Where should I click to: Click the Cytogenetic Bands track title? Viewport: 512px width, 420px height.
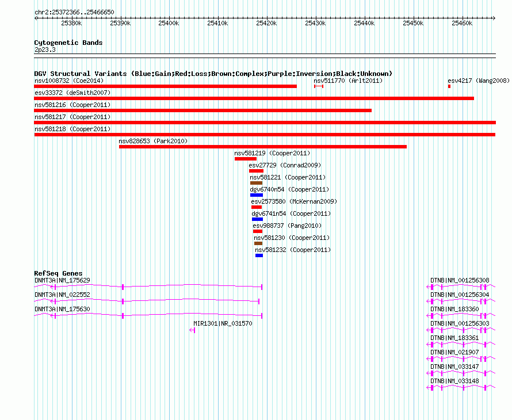[68, 43]
